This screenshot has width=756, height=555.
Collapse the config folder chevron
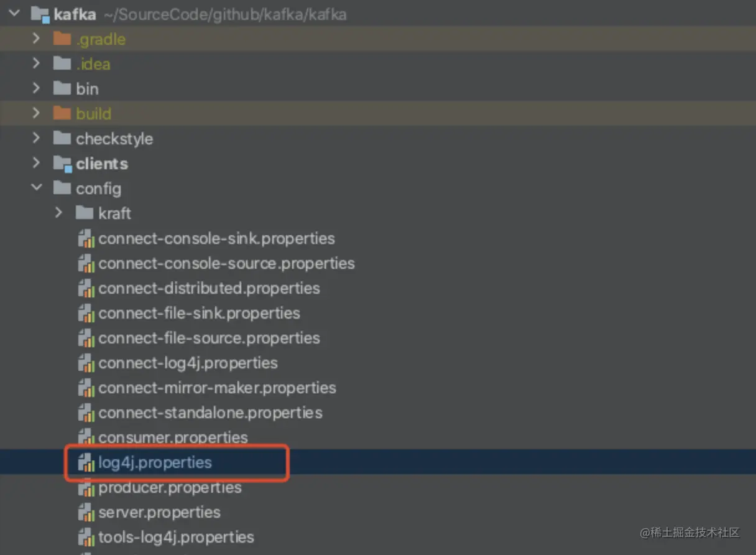point(37,188)
